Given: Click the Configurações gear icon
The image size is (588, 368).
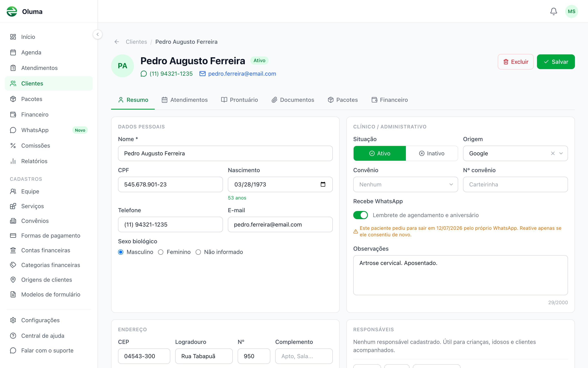Looking at the screenshot, I should (13, 320).
